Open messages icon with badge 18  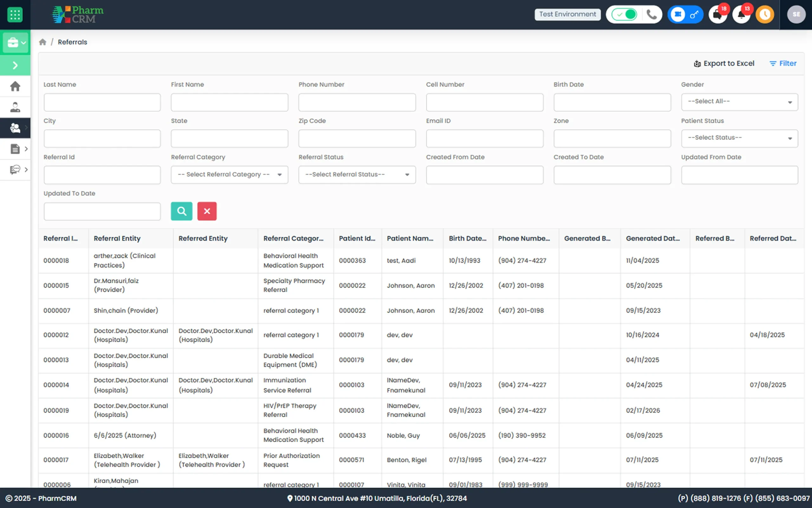click(718, 15)
